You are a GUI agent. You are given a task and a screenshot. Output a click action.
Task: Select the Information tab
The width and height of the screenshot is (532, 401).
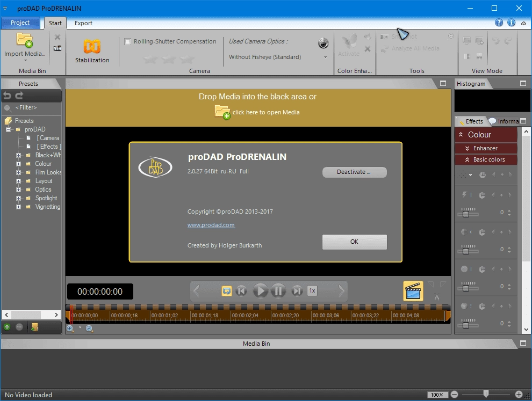point(504,121)
